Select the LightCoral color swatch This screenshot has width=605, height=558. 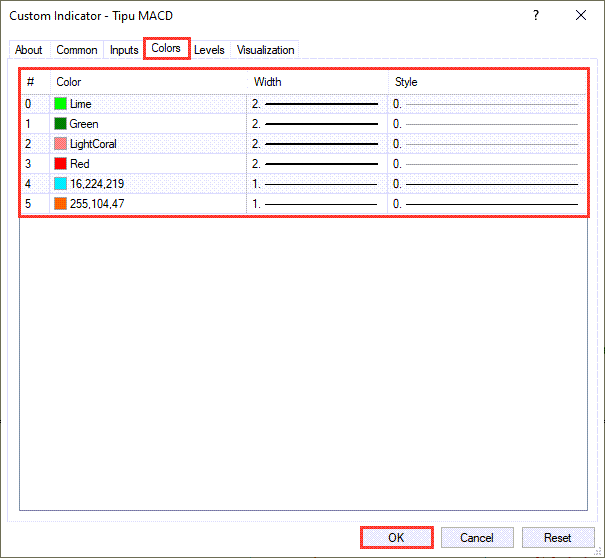(x=61, y=144)
